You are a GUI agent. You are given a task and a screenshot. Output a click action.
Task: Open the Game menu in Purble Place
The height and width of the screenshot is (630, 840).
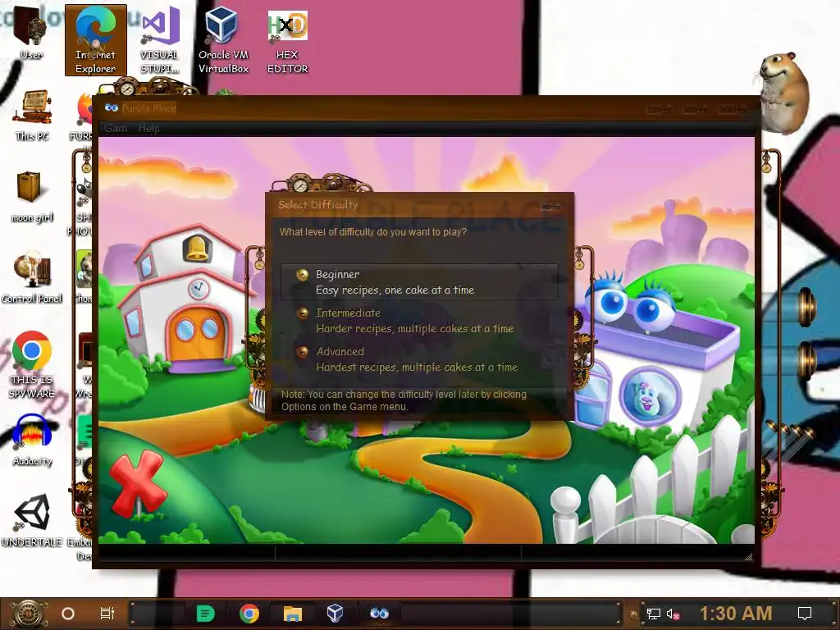point(115,128)
